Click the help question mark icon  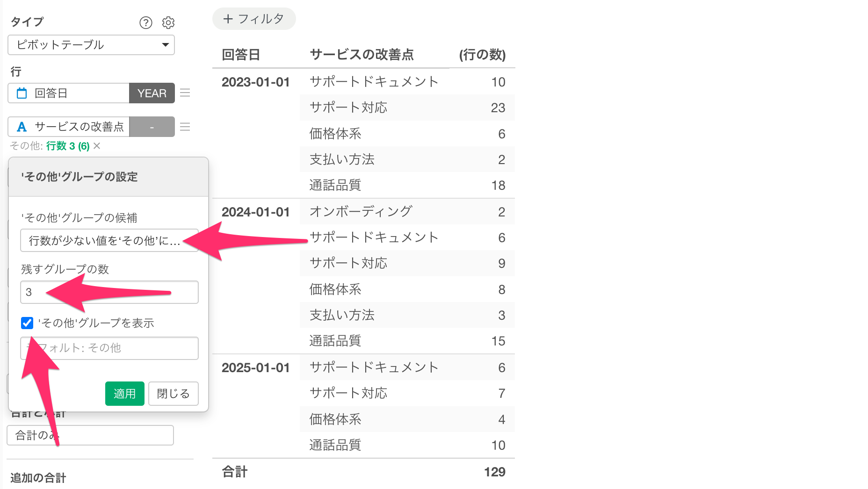(x=146, y=22)
